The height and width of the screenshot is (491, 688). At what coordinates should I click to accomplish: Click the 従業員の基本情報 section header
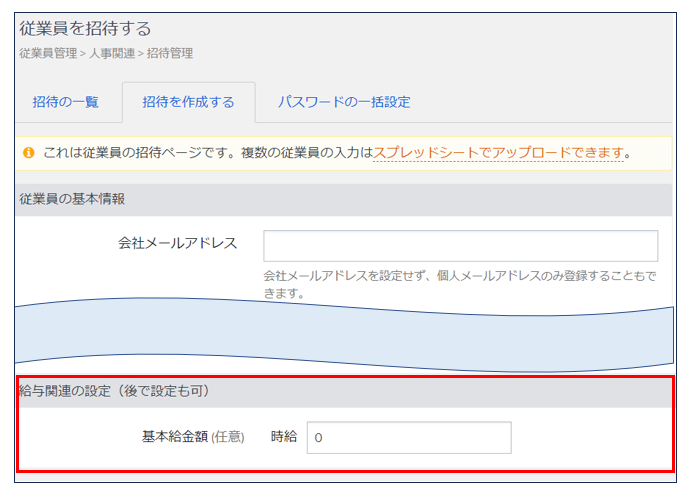tap(72, 199)
